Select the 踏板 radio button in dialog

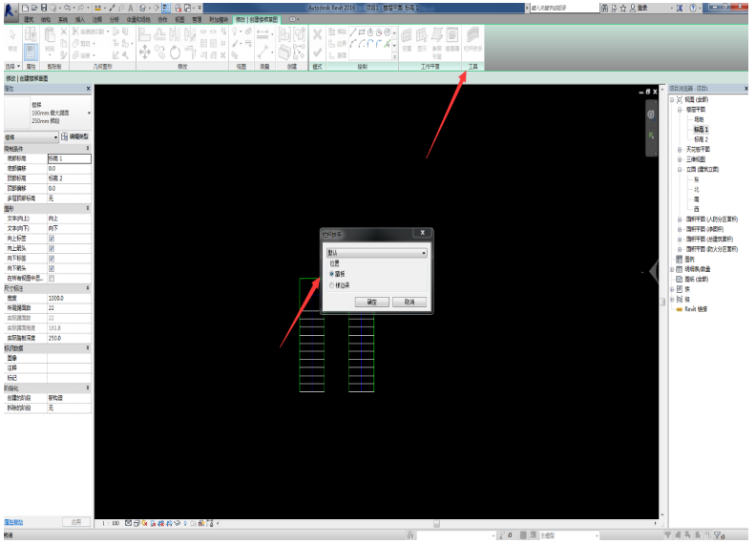click(332, 274)
